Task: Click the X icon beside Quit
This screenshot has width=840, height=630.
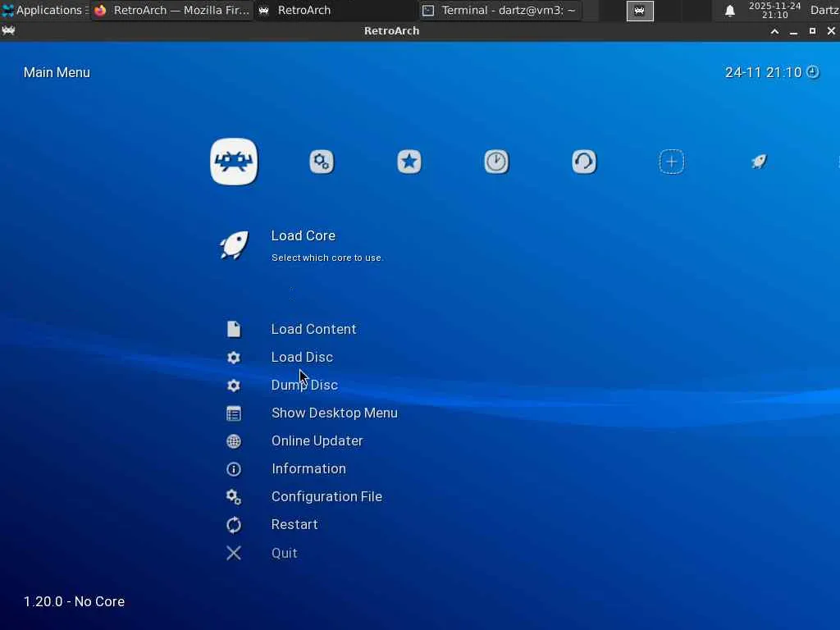Action: [234, 553]
